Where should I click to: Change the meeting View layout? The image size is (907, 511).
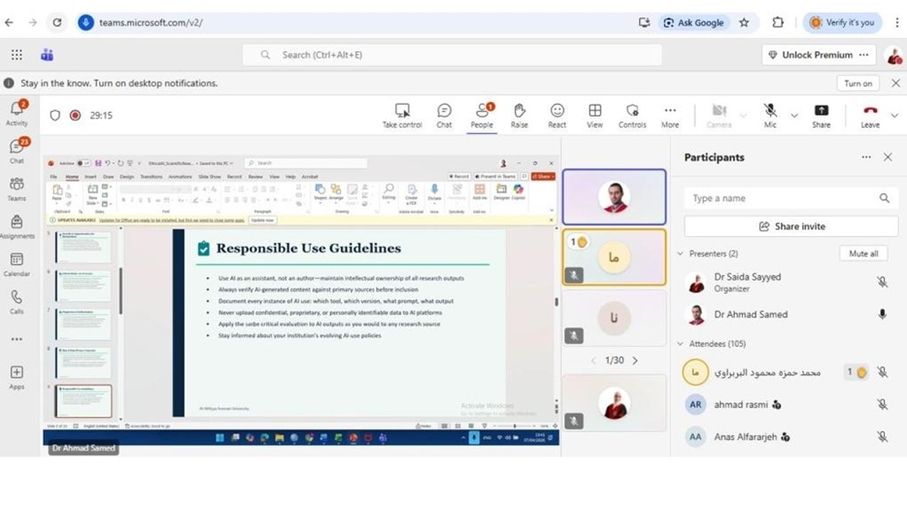click(x=595, y=115)
